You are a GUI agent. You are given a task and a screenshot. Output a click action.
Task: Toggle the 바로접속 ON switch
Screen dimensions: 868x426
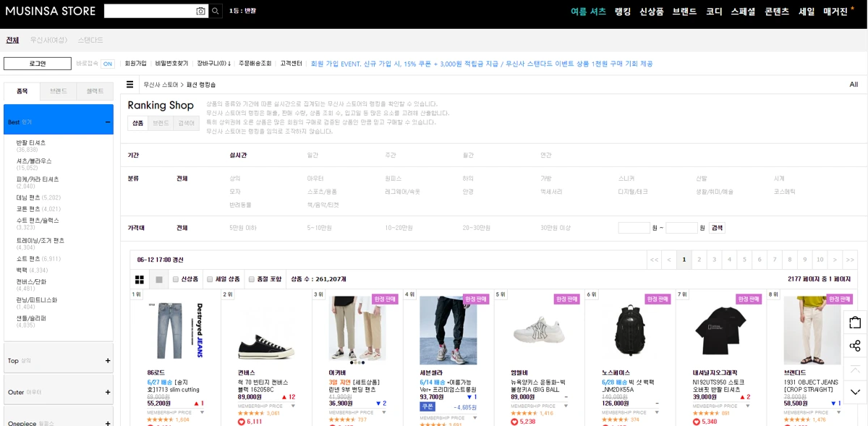[108, 64]
